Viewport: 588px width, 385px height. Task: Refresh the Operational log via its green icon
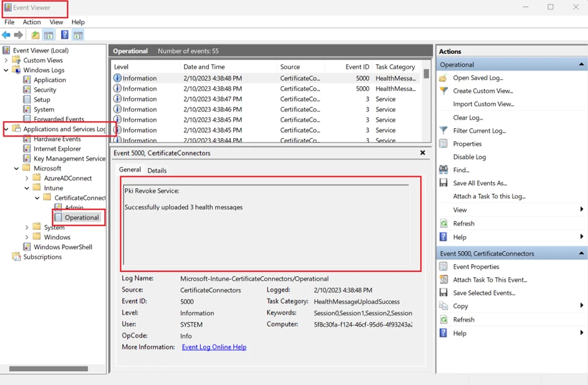click(443, 223)
